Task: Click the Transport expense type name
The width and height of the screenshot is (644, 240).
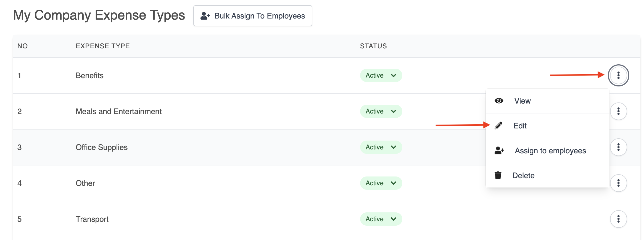Action: pyautogui.click(x=92, y=219)
